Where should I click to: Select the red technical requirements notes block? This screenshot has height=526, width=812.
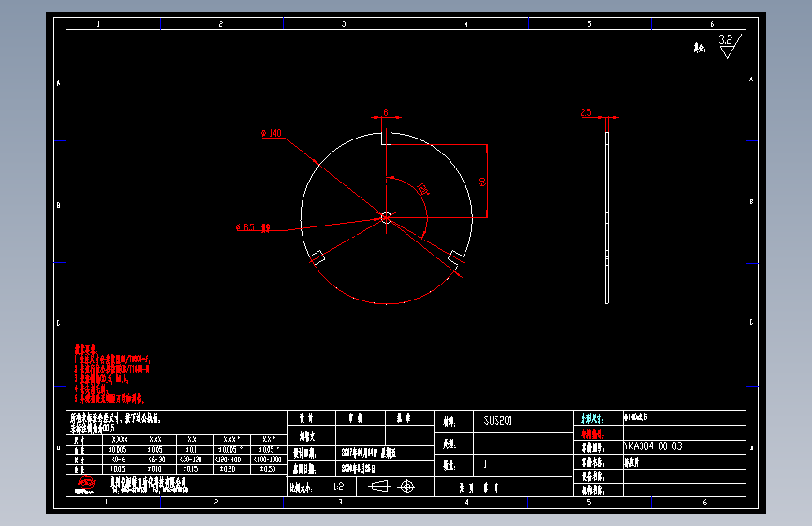tap(111, 374)
